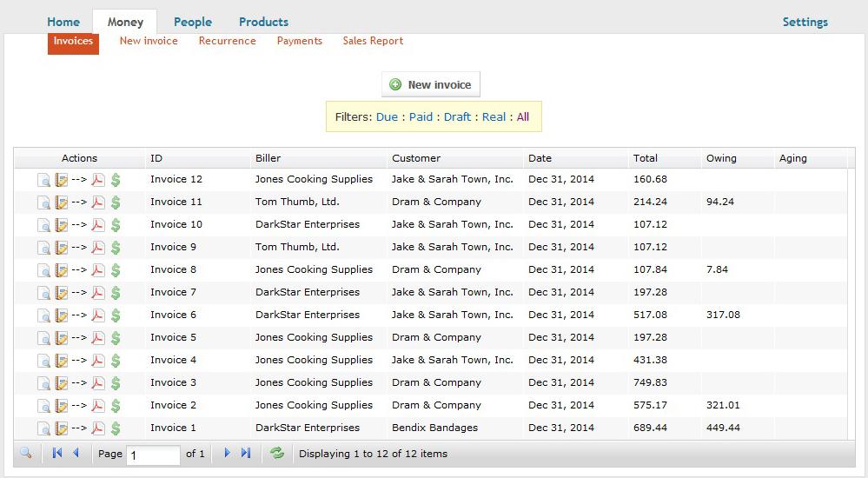868x478 pixels.
Task: Open the Products tab
Action: (263, 22)
